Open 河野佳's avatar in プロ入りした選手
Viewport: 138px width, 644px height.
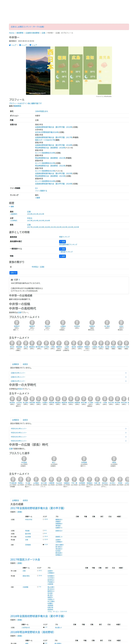(x=114, y=459)
